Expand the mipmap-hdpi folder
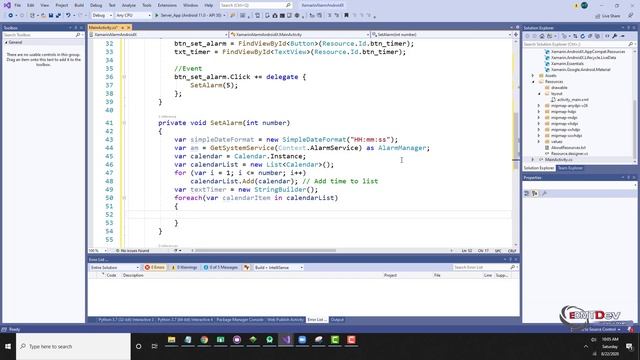This screenshot has height=360, width=640. tap(539, 111)
